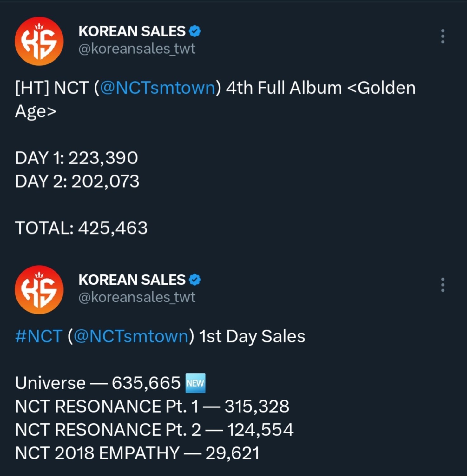This screenshot has width=467, height=476.
Task: Open the #NCT hashtag
Action: [39, 336]
